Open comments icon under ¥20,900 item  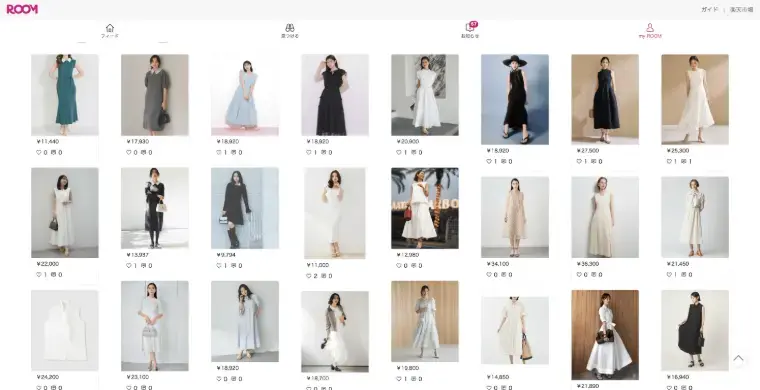[x=413, y=152]
